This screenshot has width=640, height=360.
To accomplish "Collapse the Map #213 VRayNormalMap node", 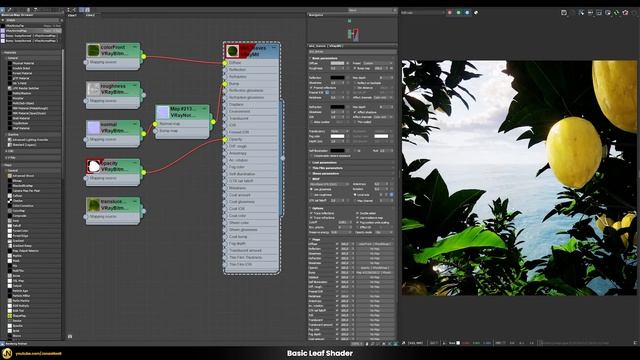I will pyautogui.click(x=204, y=109).
